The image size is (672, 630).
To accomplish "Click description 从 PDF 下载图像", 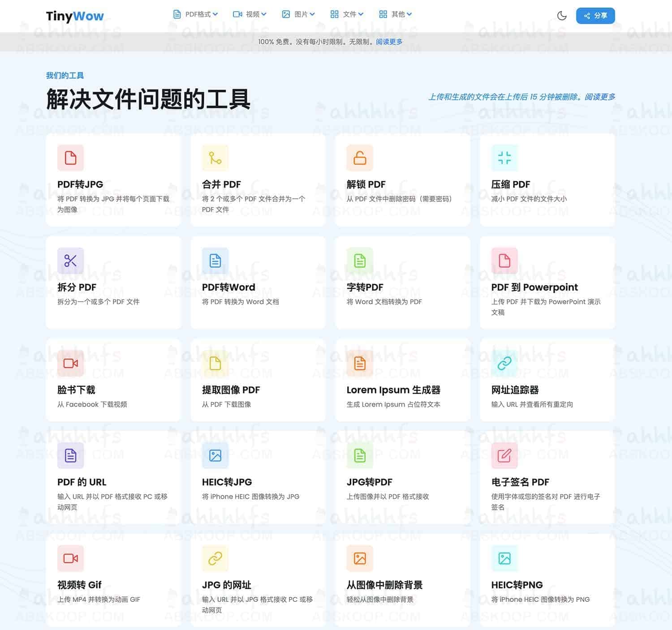I will pyautogui.click(x=227, y=404).
